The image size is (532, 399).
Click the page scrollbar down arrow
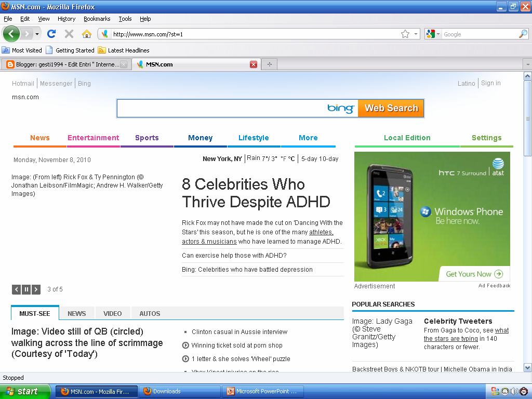pos(528,367)
